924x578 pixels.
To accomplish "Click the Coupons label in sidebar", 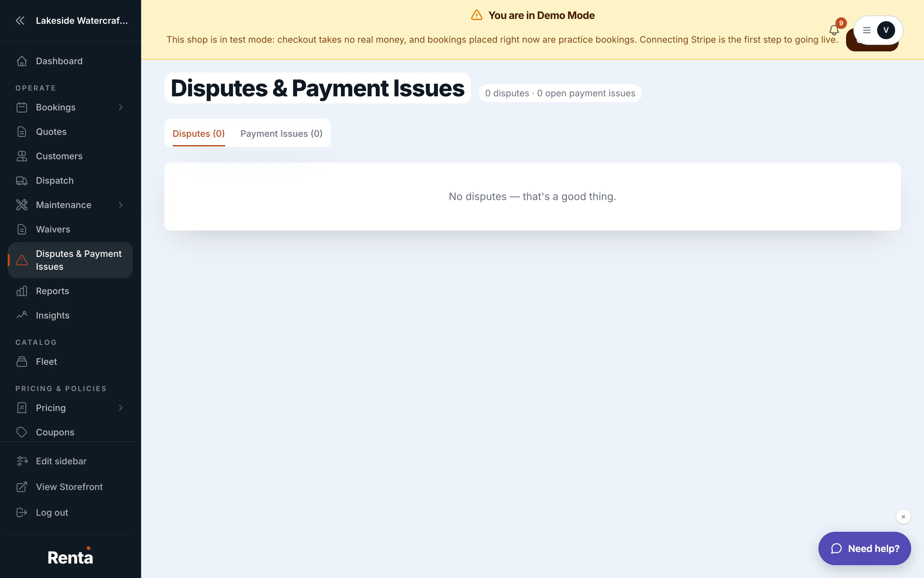I will pos(55,433).
